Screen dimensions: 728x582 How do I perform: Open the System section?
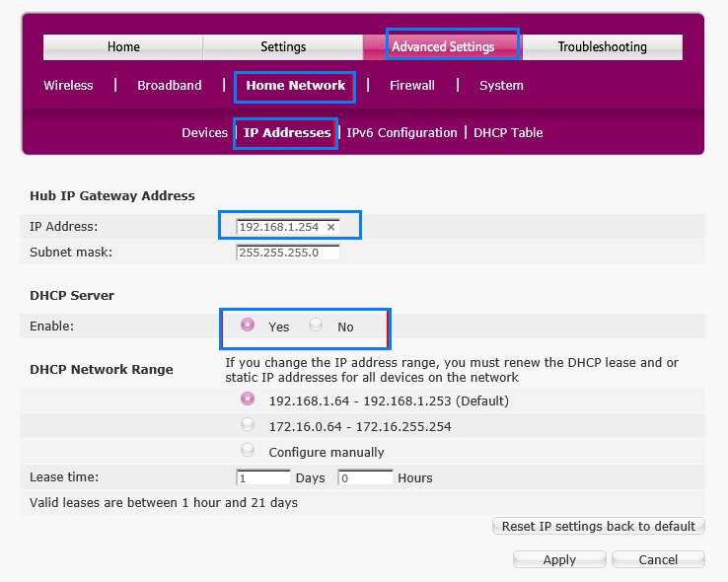[x=501, y=86]
